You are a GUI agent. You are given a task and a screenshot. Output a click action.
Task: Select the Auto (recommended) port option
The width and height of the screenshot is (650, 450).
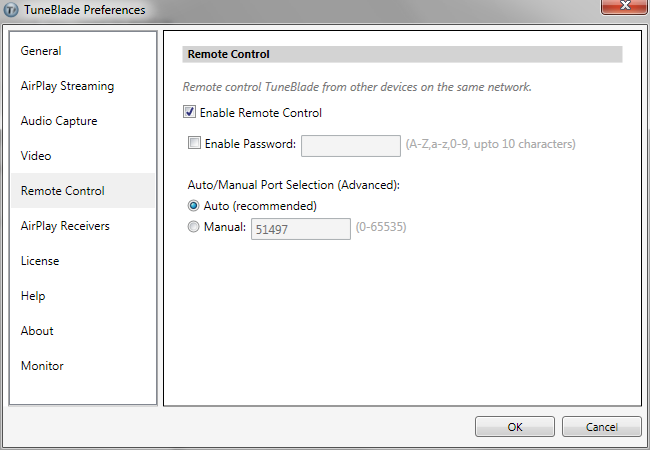click(193, 206)
